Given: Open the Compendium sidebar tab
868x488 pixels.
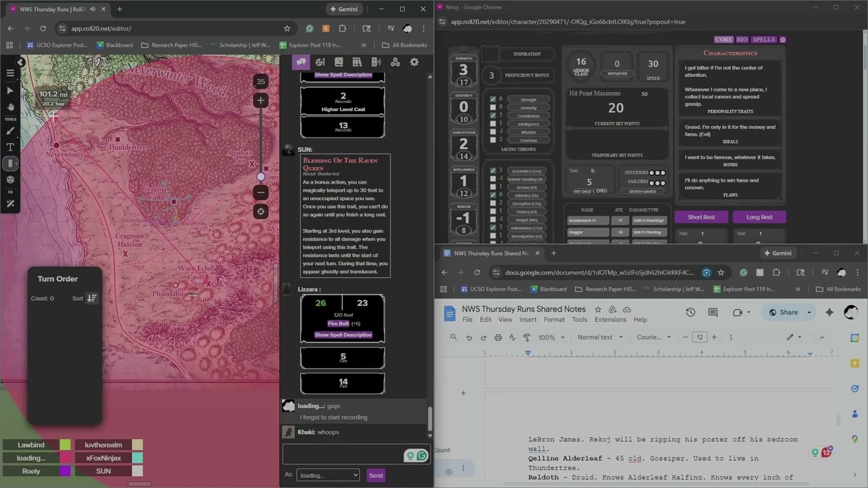Looking at the screenshot, I should (x=357, y=62).
